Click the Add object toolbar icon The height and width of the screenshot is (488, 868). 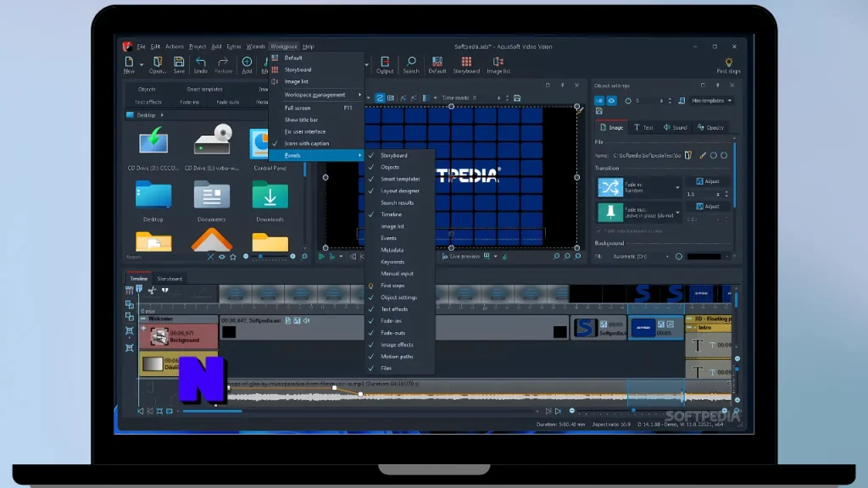coord(247,62)
